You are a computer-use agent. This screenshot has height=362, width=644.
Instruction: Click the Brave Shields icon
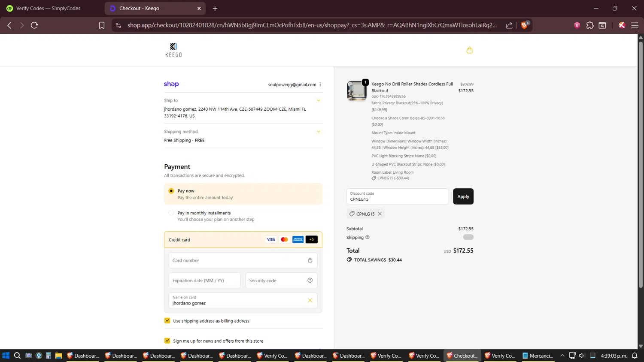click(524, 25)
